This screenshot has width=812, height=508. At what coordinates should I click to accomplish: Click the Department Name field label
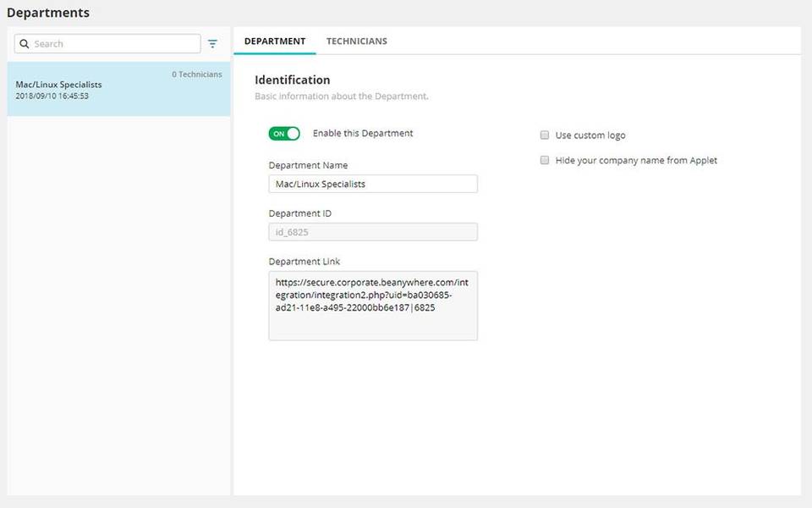pyautogui.click(x=308, y=165)
